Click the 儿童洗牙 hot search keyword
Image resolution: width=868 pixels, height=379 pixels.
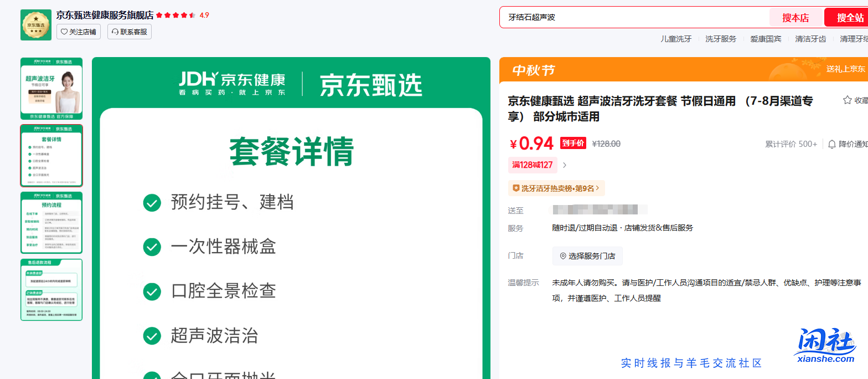point(676,39)
